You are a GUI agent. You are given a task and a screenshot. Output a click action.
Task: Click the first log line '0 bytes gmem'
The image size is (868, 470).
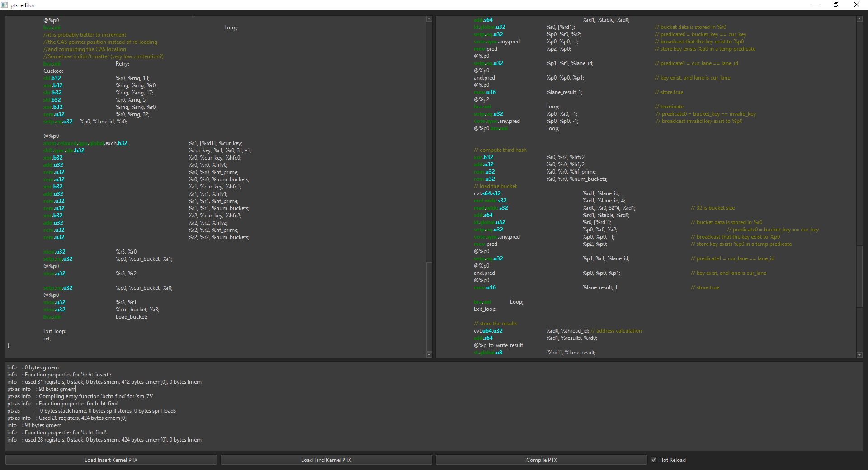point(33,367)
